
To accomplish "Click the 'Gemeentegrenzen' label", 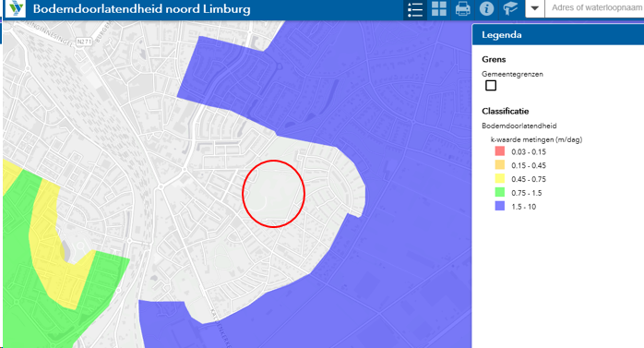I will pos(513,75).
